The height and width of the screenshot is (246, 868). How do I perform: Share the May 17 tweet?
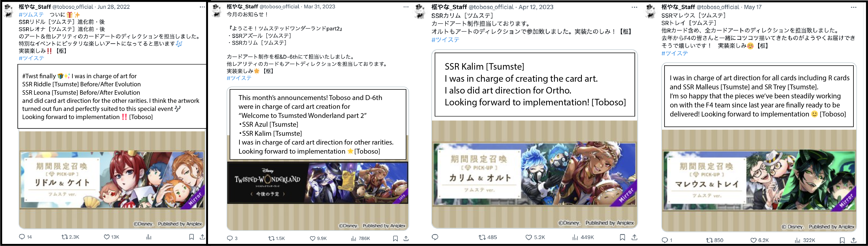click(854, 240)
